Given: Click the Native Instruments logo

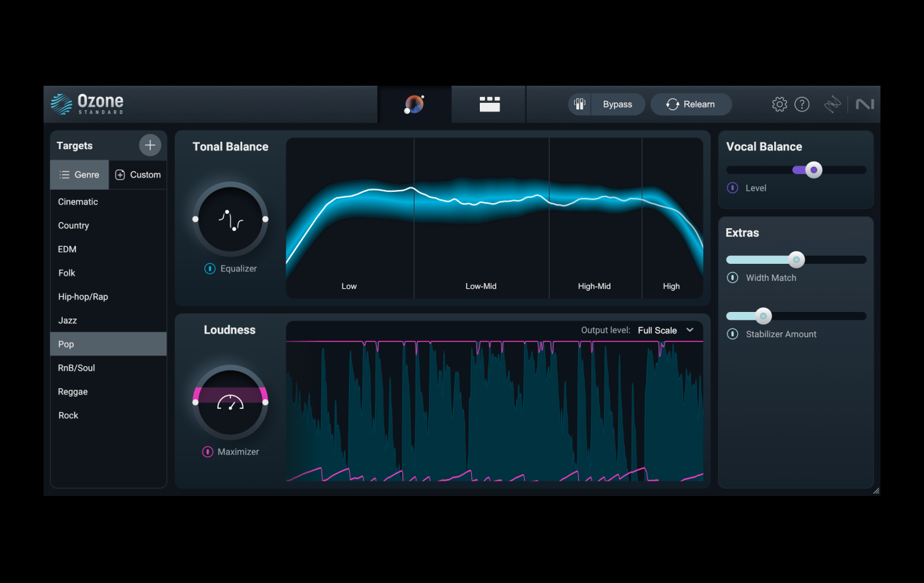Looking at the screenshot, I should 865,104.
